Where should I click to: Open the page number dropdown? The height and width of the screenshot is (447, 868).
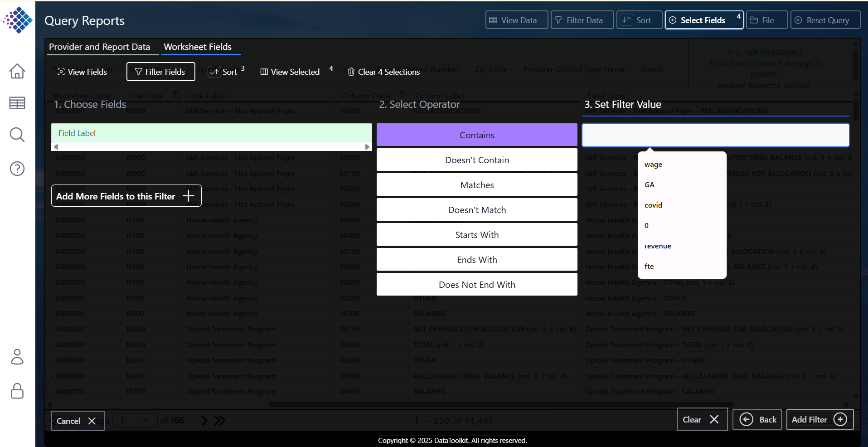pos(134,421)
